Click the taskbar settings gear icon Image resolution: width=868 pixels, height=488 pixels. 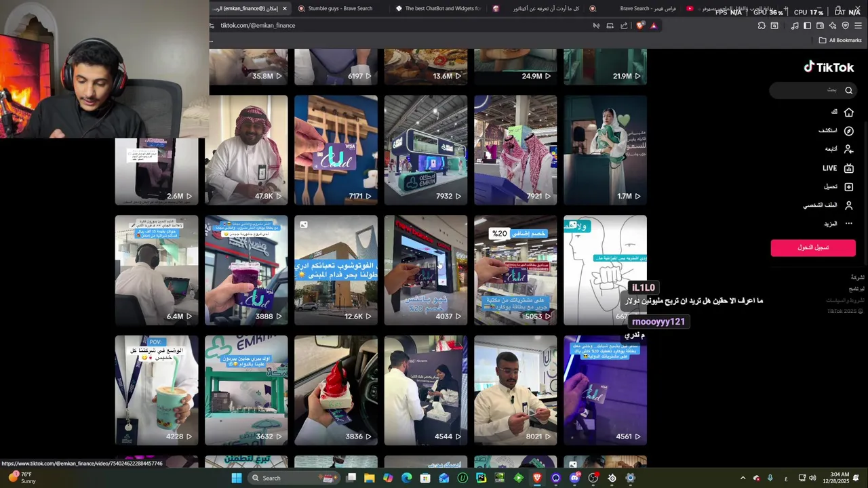631,478
